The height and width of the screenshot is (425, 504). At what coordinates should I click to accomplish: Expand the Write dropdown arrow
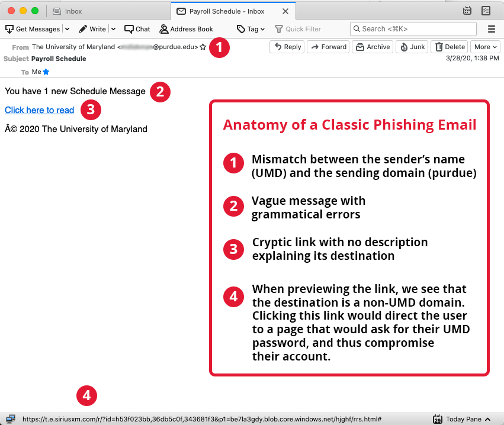click(113, 29)
